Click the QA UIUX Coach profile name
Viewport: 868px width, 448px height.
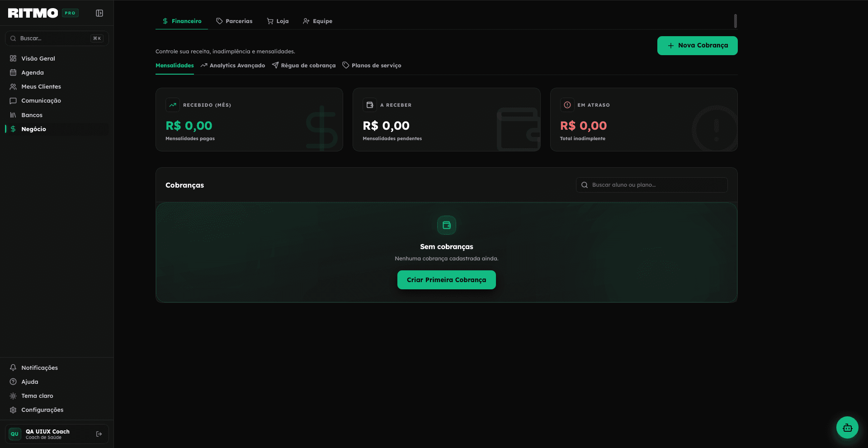[x=47, y=432]
